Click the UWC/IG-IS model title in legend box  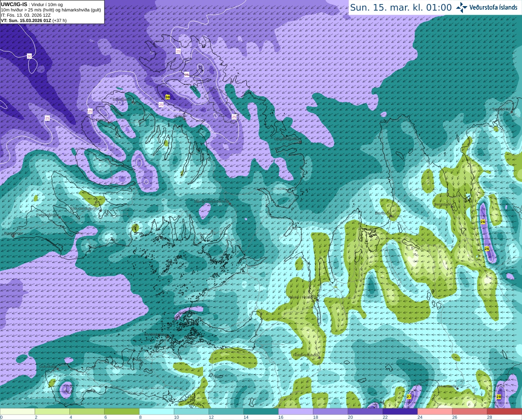[14, 4]
